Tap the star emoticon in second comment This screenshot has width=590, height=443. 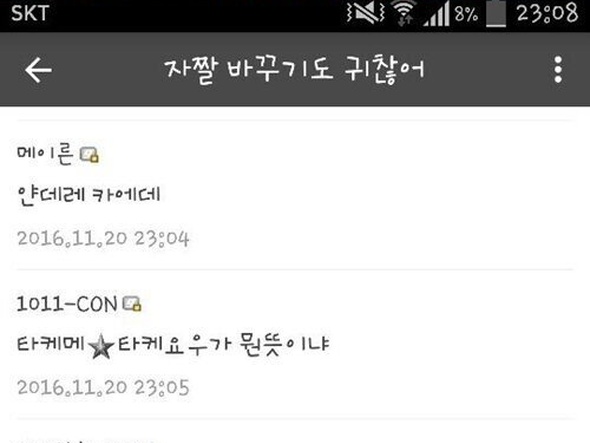[x=101, y=346]
